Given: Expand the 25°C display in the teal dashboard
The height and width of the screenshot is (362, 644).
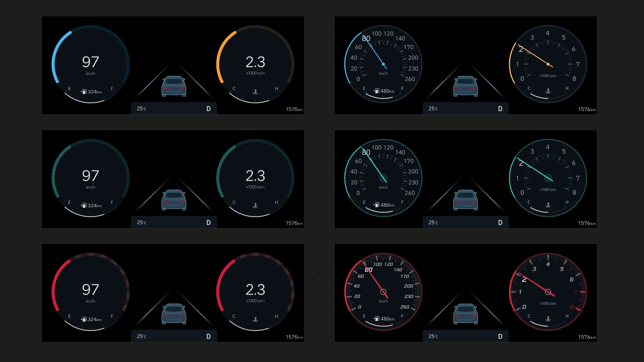Looking at the screenshot, I should tap(141, 222).
